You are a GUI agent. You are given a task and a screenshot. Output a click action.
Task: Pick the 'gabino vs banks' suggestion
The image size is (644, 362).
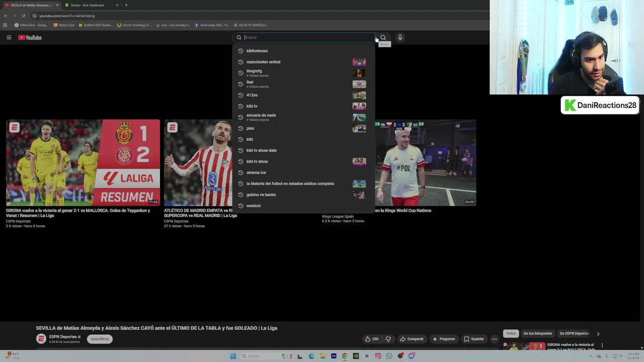click(x=303, y=195)
